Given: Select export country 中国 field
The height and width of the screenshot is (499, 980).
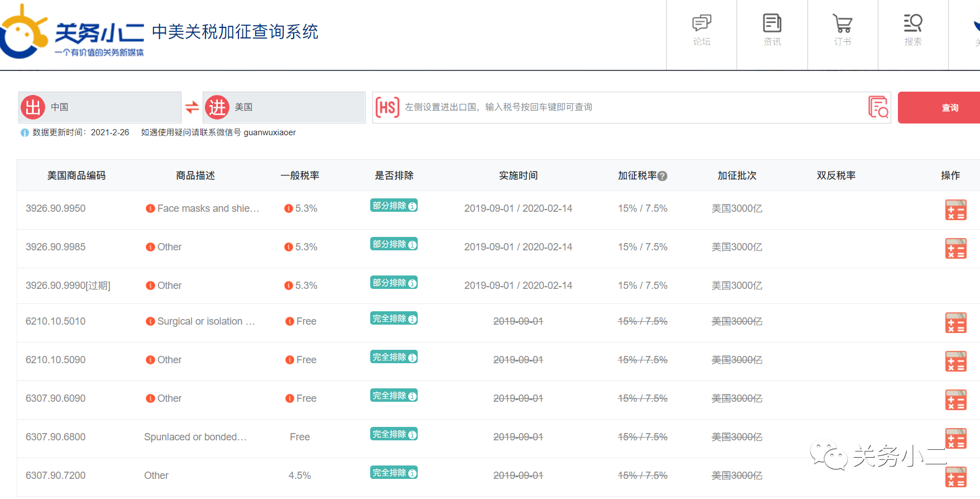Looking at the screenshot, I should [x=100, y=107].
